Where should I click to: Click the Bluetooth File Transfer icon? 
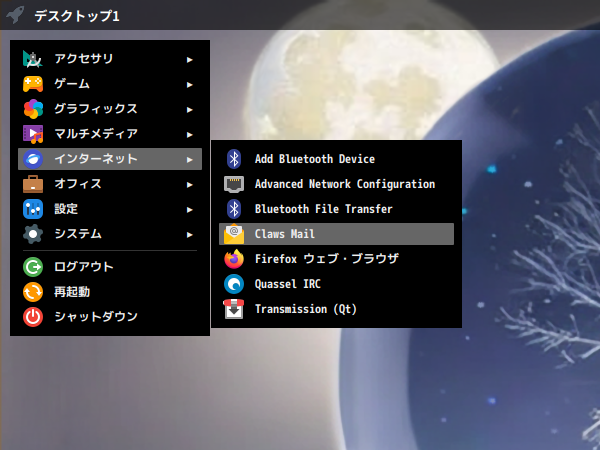(x=234, y=209)
